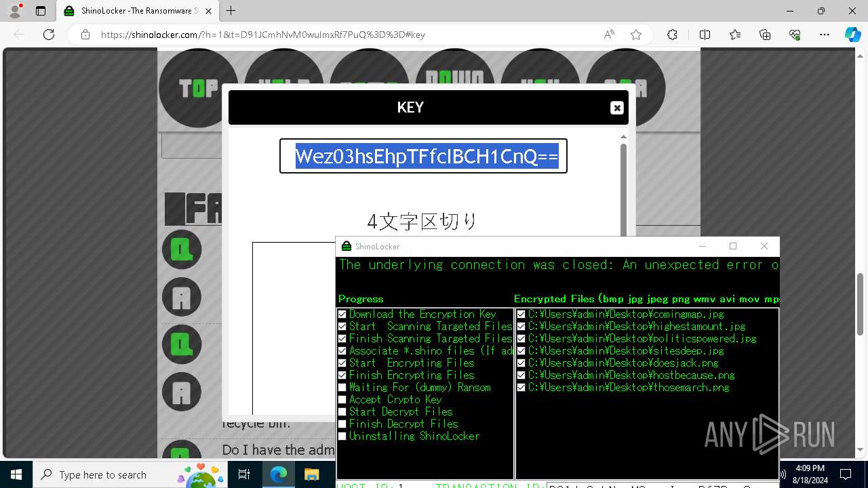Click the Read aloud icon
The height and width of the screenshot is (488, 868).
coord(609,35)
